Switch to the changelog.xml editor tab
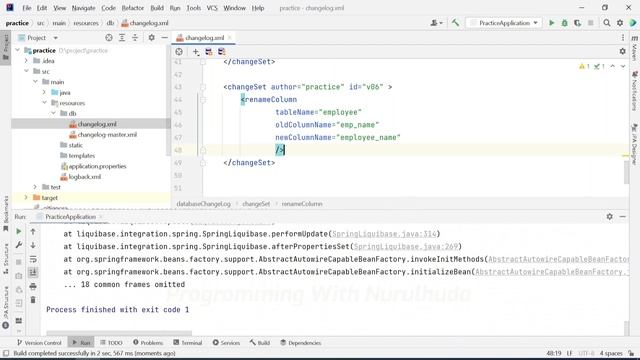The image size is (640, 360). [x=204, y=38]
